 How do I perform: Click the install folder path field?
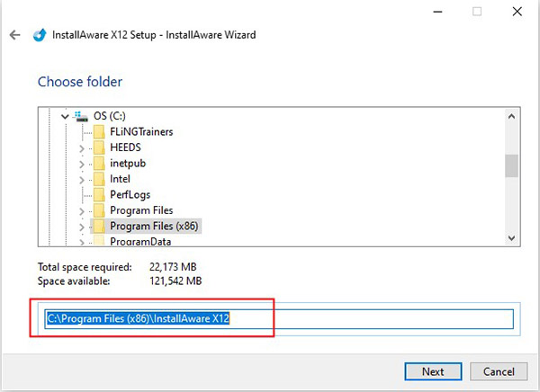click(x=279, y=319)
